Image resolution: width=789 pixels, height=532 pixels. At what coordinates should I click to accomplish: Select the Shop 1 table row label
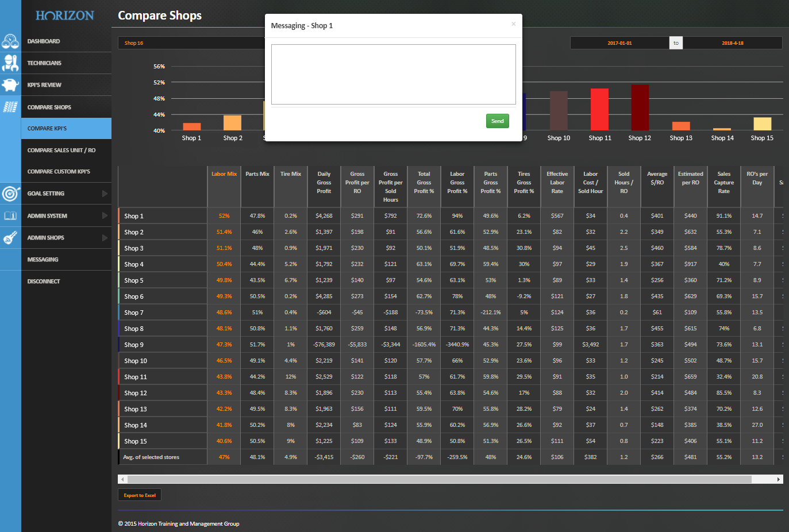(134, 216)
